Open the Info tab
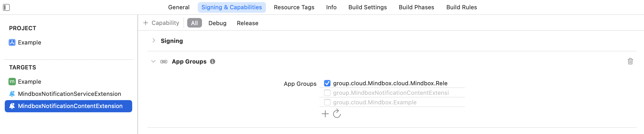This screenshot has width=644, height=134. tap(331, 7)
